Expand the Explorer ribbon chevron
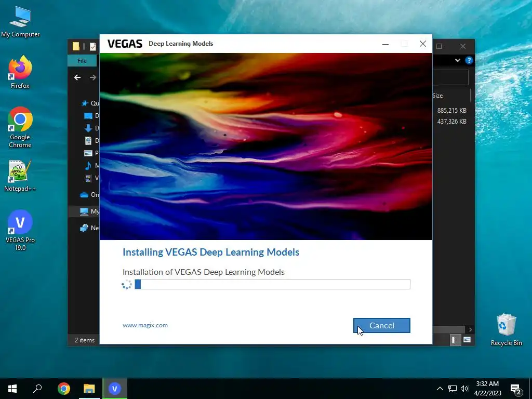This screenshot has height=399, width=532. (x=458, y=60)
